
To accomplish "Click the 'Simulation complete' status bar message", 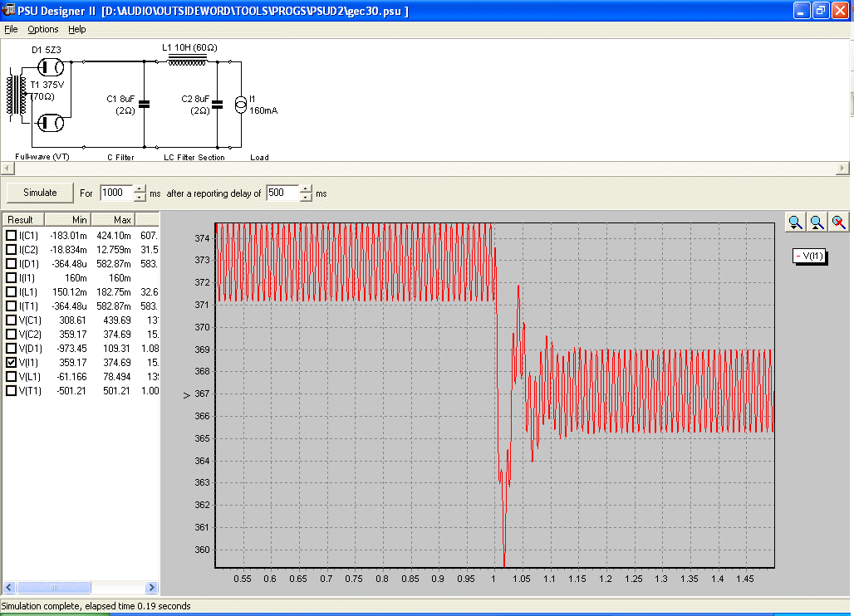I will tap(96, 606).
